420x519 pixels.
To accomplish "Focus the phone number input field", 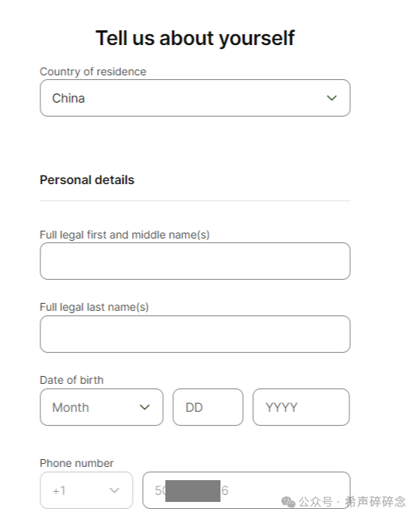I will 246,490.
